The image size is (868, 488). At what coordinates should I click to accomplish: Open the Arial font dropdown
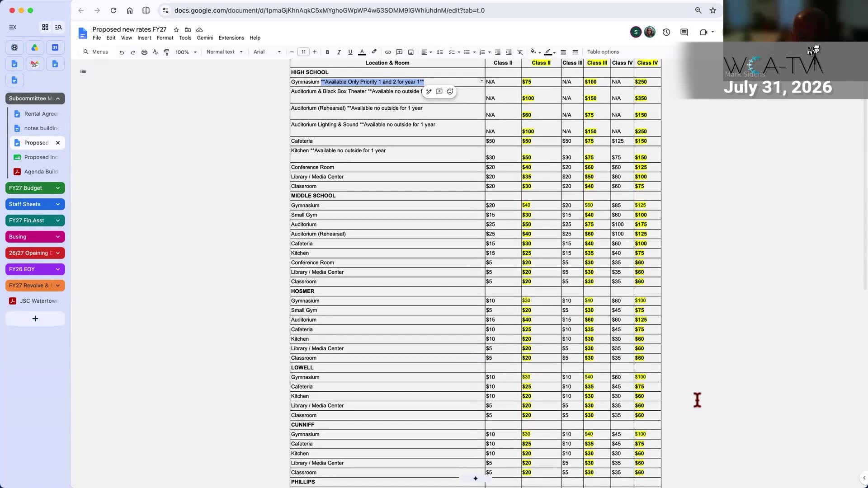267,52
